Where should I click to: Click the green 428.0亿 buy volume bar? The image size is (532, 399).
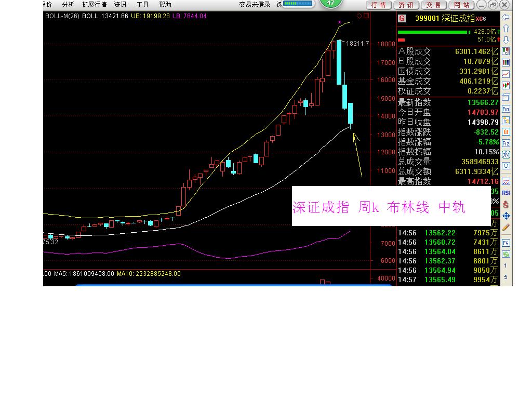(x=434, y=32)
